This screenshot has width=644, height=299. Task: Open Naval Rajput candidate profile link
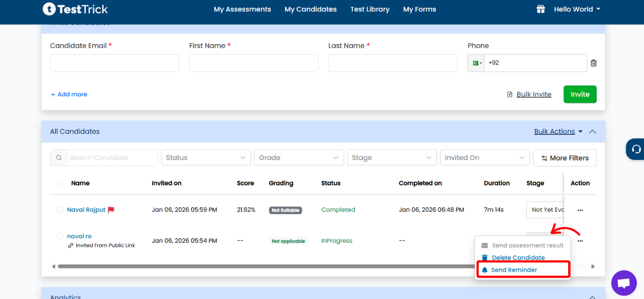(86, 210)
